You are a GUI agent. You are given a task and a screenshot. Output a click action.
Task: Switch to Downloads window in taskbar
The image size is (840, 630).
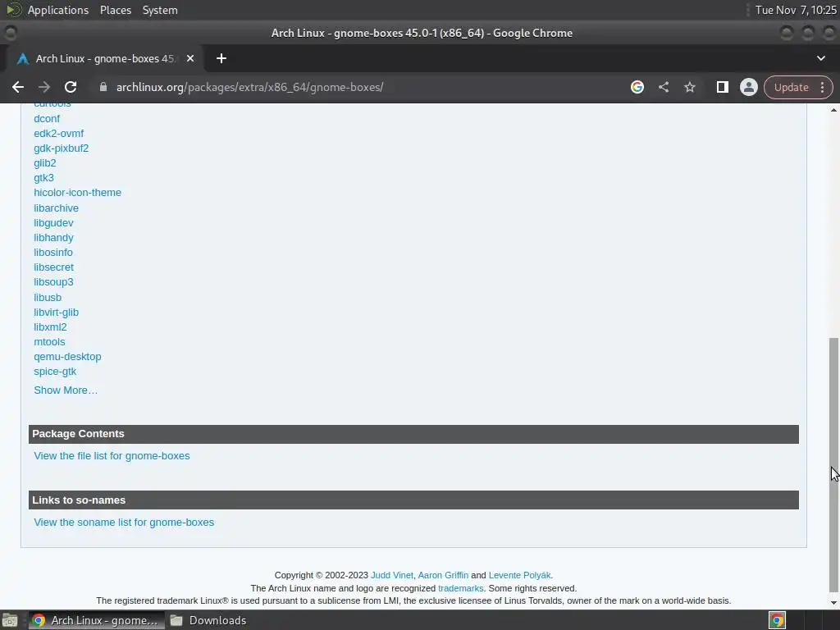pyautogui.click(x=209, y=620)
